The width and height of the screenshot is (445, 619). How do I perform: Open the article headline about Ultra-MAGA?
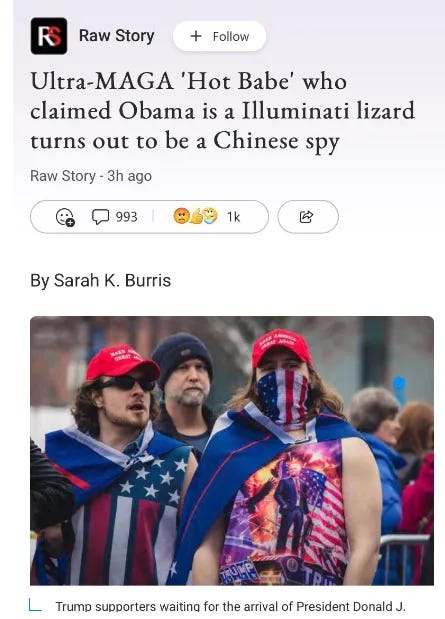point(222,111)
